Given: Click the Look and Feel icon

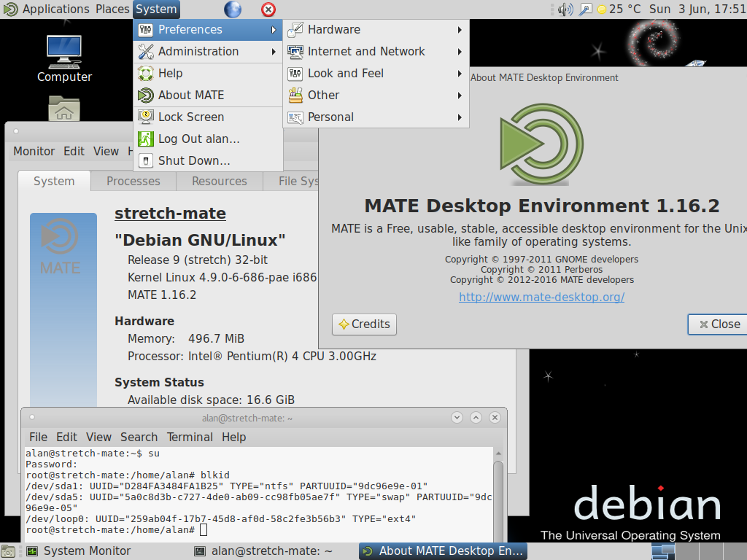Looking at the screenshot, I should (295, 74).
